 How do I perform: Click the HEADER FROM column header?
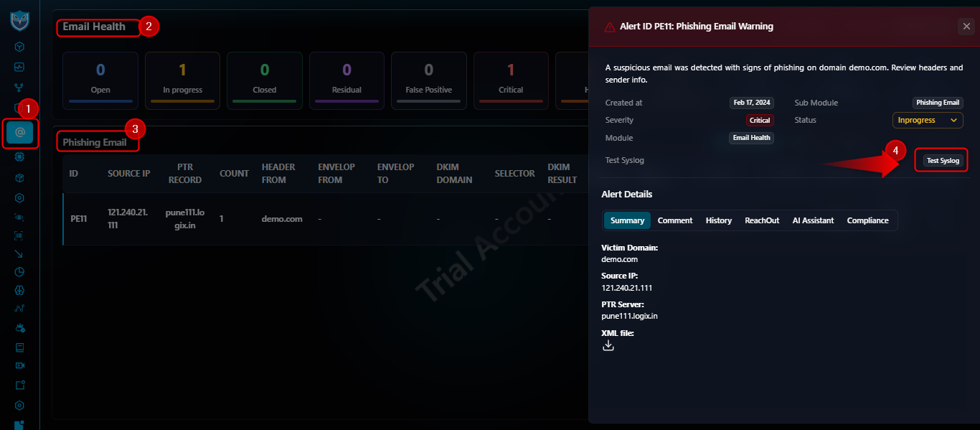pos(278,173)
